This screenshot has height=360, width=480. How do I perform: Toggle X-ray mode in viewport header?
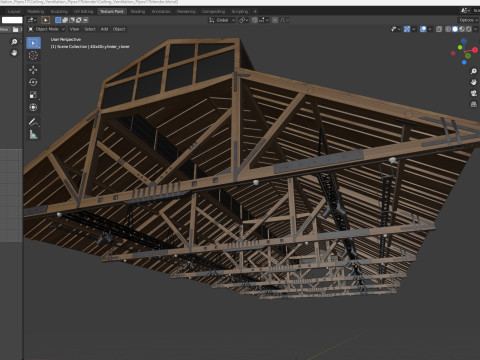[439, 29]
